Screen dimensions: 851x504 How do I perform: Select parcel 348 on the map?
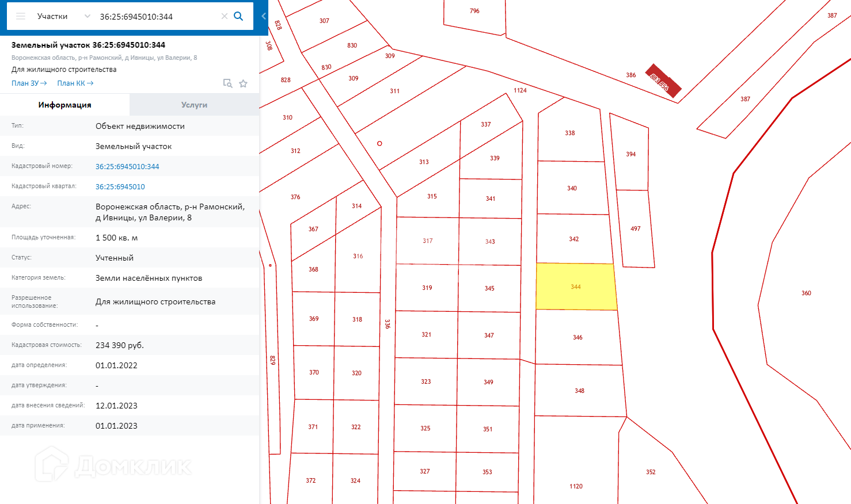(580, 391)
